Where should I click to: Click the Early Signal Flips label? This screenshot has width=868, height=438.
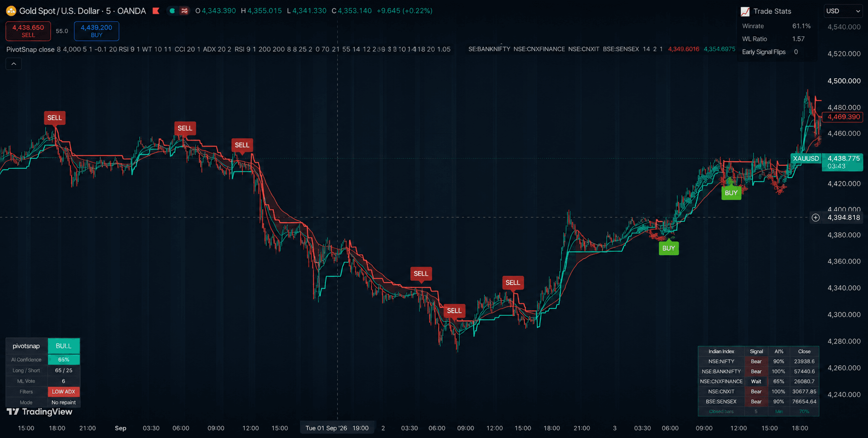click(x=763, y=52)
